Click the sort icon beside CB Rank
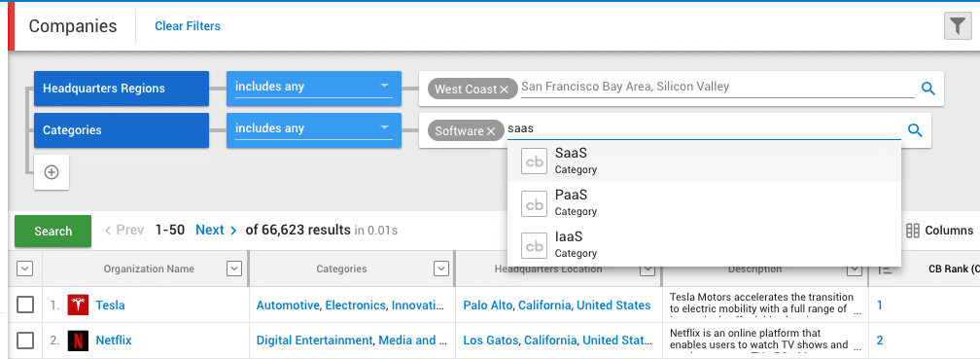Screen dimensions: 980x359 coord(885,269)
